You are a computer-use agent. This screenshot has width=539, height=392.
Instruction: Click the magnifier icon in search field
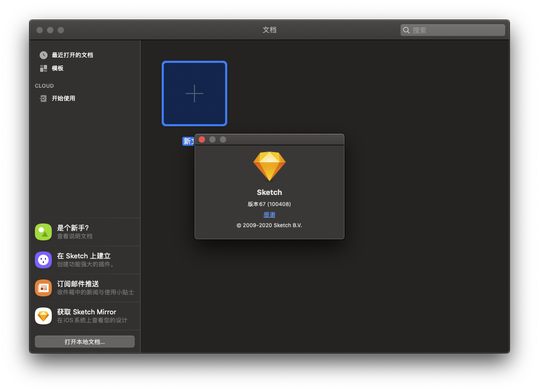coord(406,30)
